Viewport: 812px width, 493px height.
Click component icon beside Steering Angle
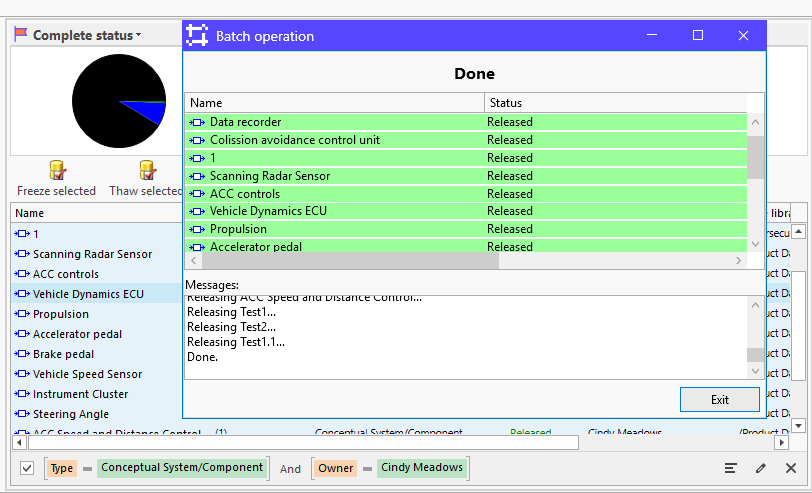pyautogui.click(x=22, y=414)
